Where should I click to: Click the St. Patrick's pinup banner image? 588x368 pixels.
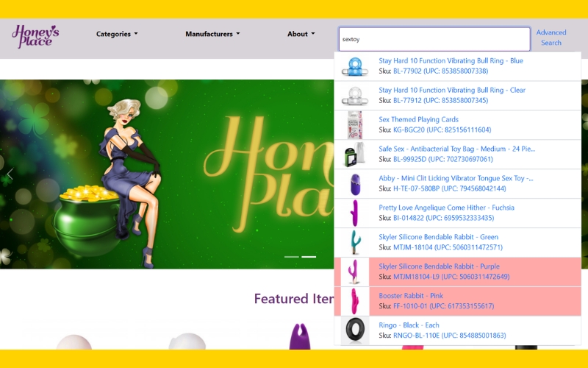167,174
